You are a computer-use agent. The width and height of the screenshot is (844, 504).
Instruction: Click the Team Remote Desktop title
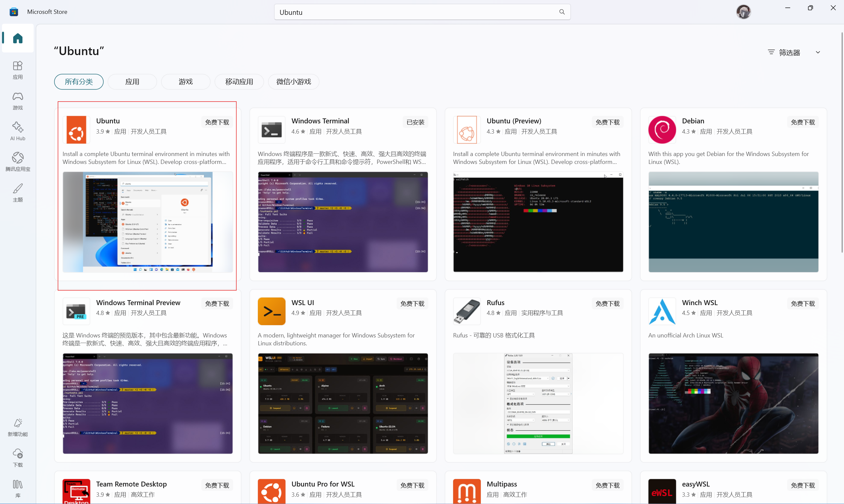click(x=131, y=484)
